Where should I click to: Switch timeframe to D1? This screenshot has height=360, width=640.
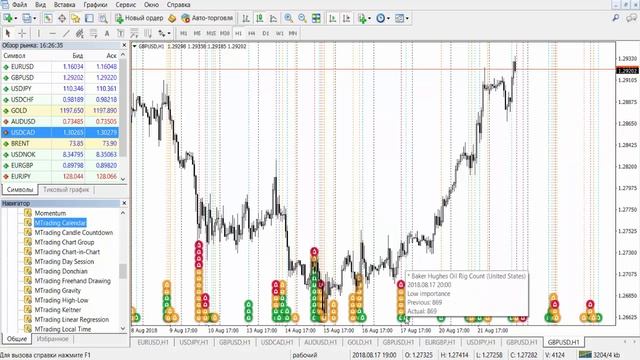[x=266, y=33]
